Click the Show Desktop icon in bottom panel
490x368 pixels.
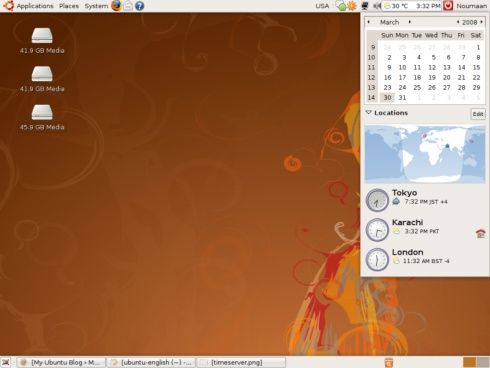coord(6,362)
